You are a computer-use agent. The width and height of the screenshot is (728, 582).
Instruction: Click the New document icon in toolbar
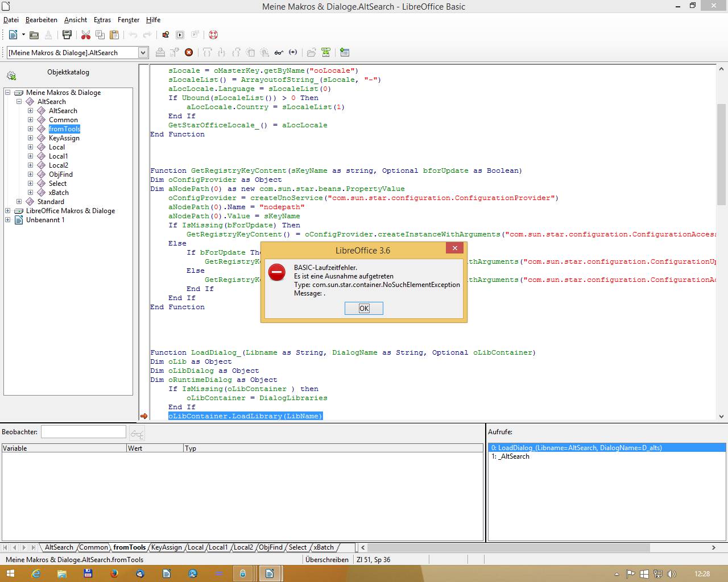[13, 35]
